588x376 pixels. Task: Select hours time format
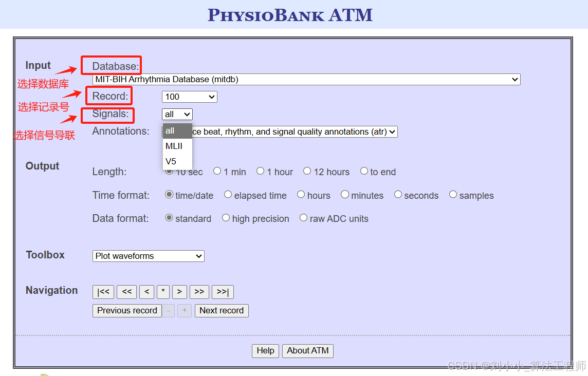click(x=301, y=195)
